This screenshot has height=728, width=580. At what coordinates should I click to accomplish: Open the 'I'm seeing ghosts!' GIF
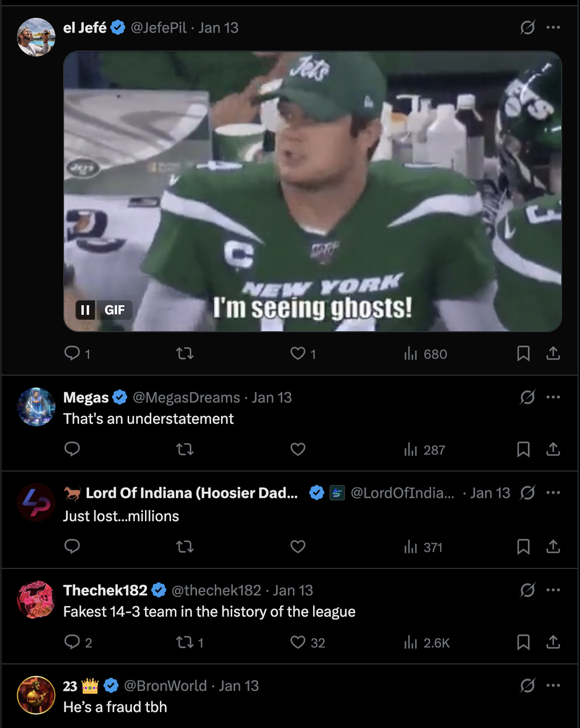[312, 192]
